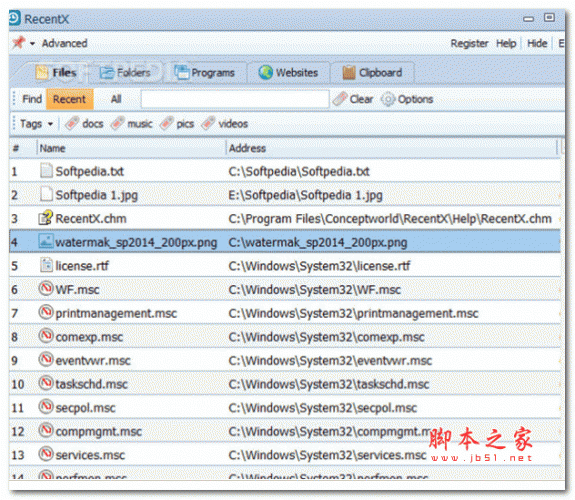The height and width of the screenshot is (500, 575).
Task: Open the Advanced menu
Action: (65, 43)
